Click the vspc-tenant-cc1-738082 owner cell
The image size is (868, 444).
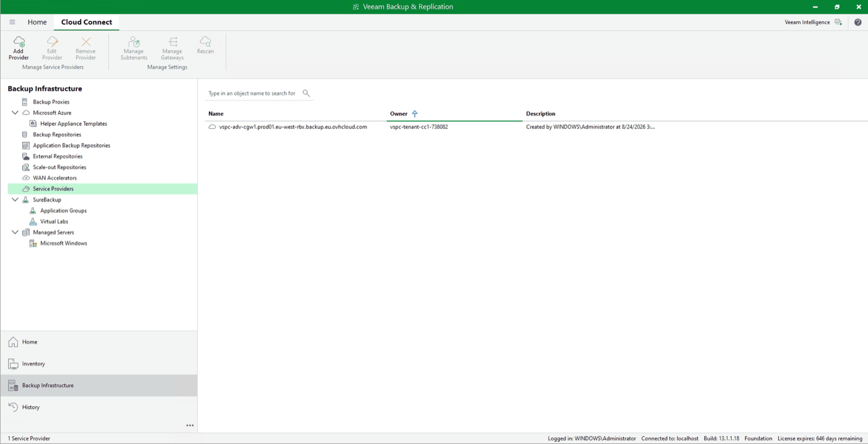(419, 127)
